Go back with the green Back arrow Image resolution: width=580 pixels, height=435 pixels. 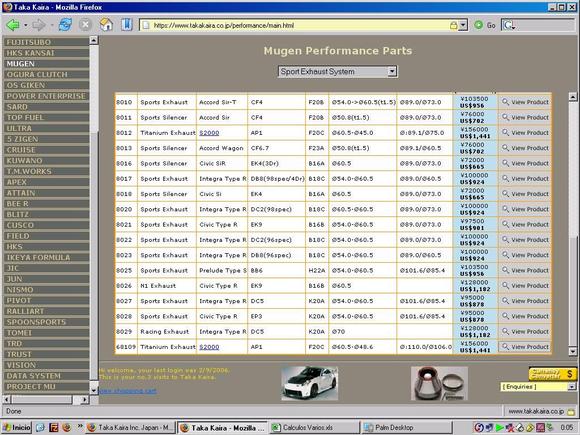(x=13, y=25)
